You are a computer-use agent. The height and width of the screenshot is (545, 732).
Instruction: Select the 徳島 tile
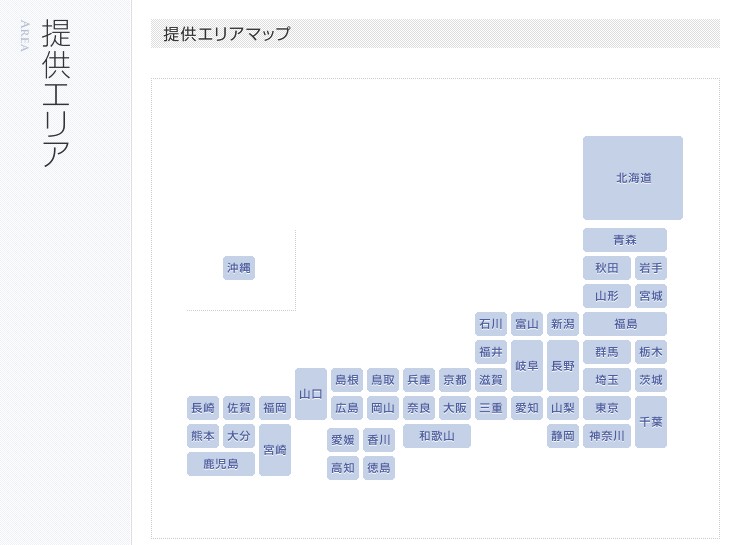[379, 468]
